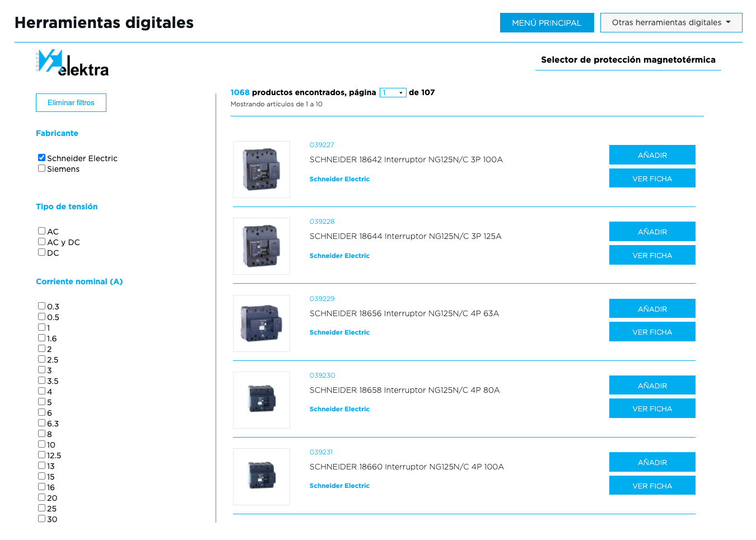756x540 pixels.
Task: Click product code 039230 link
Action: (x=323, y=375)
